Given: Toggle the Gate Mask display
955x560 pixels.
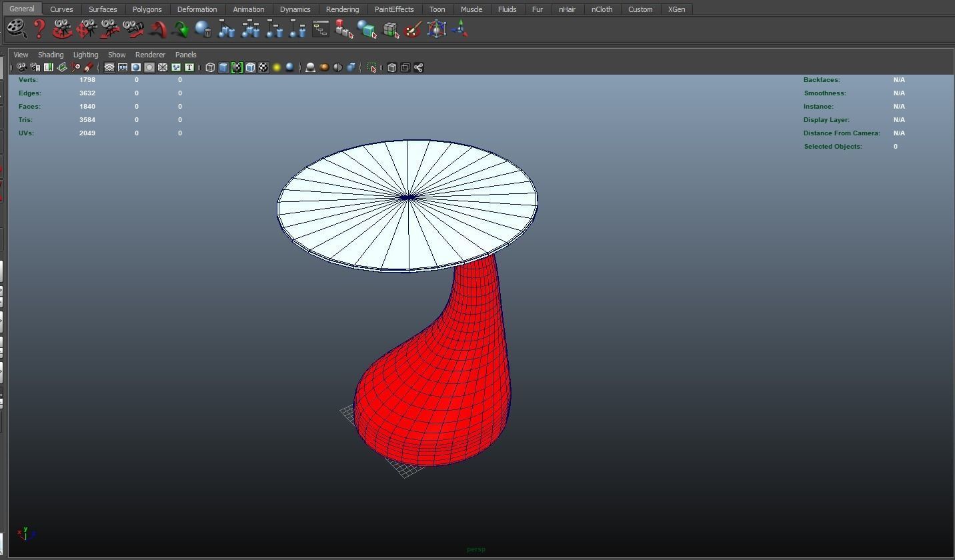Looking at the screenshot, I should 149,67.
